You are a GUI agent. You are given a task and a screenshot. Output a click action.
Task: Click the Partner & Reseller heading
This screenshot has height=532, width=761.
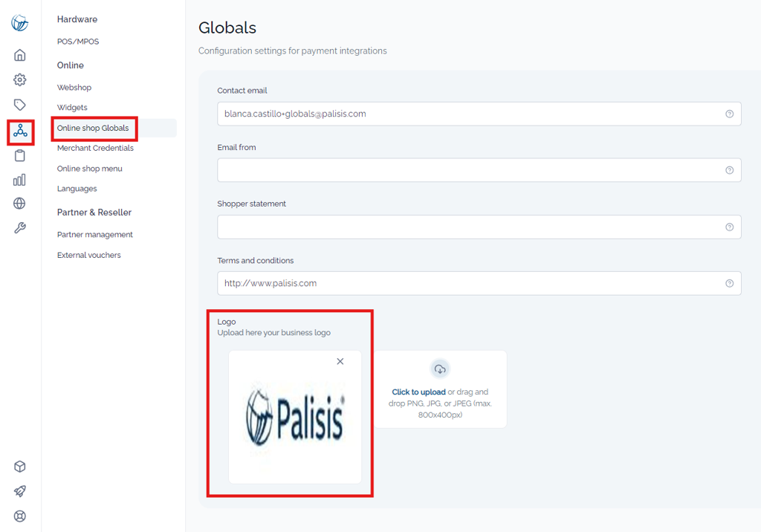(94, 213)
